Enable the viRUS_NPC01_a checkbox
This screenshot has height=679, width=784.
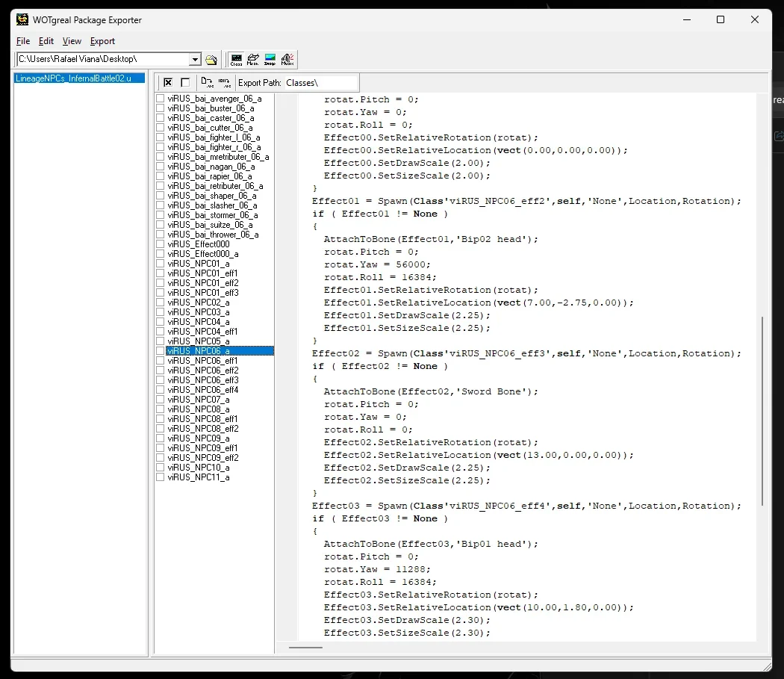click(x=160, y=264)
